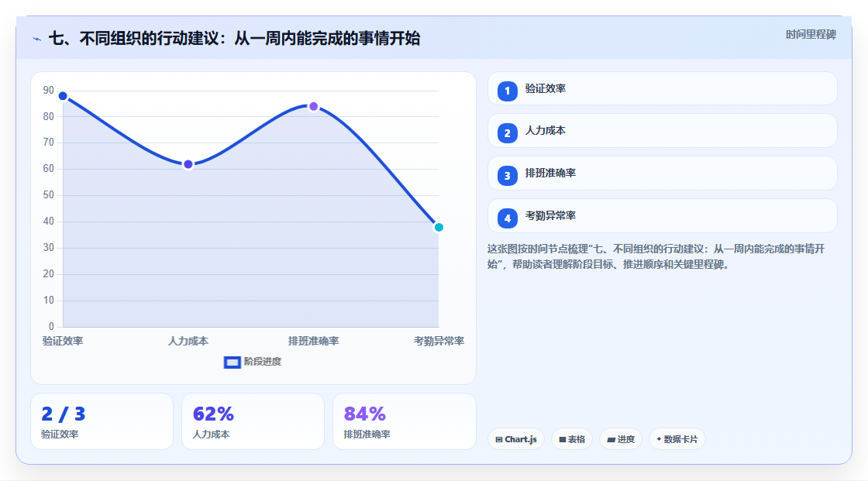Click the y-axis value 90
This screenshot has height=481, width=868.
click(49, 90)
